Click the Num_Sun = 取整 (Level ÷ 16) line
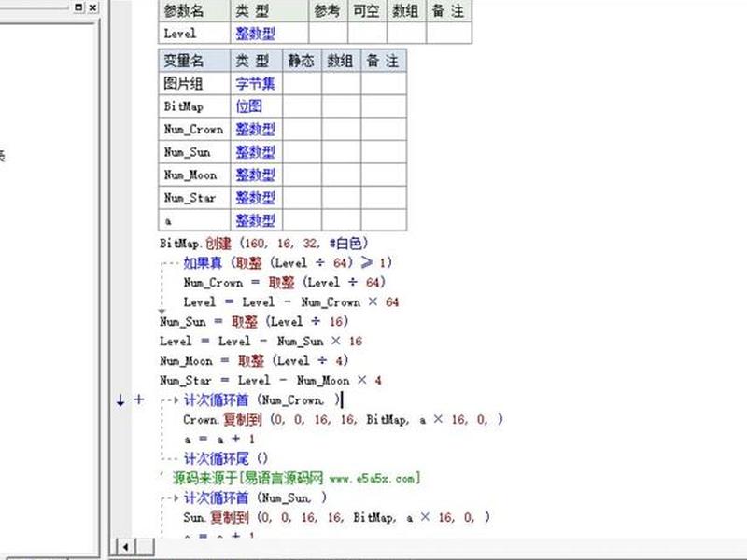Screen dimensions: 747x560 coord(254,321)
